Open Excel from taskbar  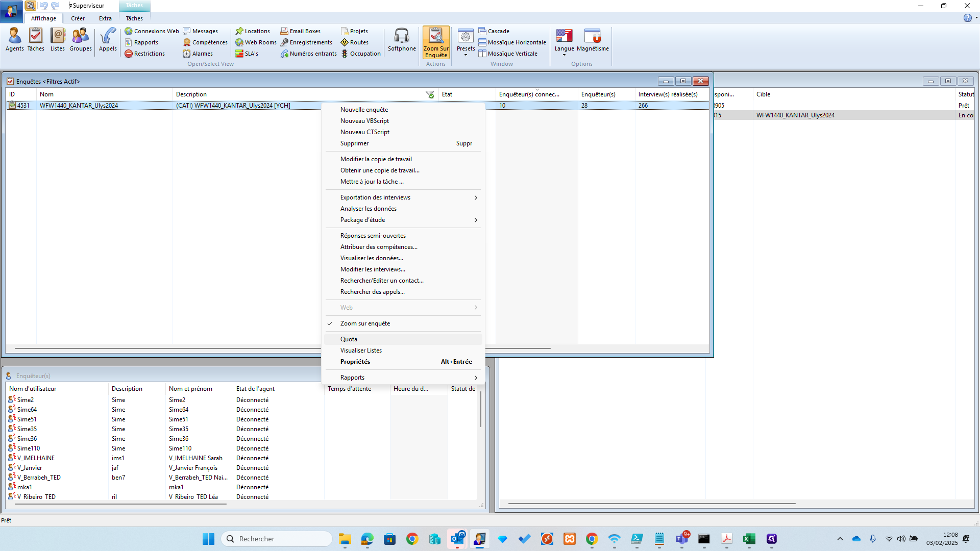pos(749,539)
